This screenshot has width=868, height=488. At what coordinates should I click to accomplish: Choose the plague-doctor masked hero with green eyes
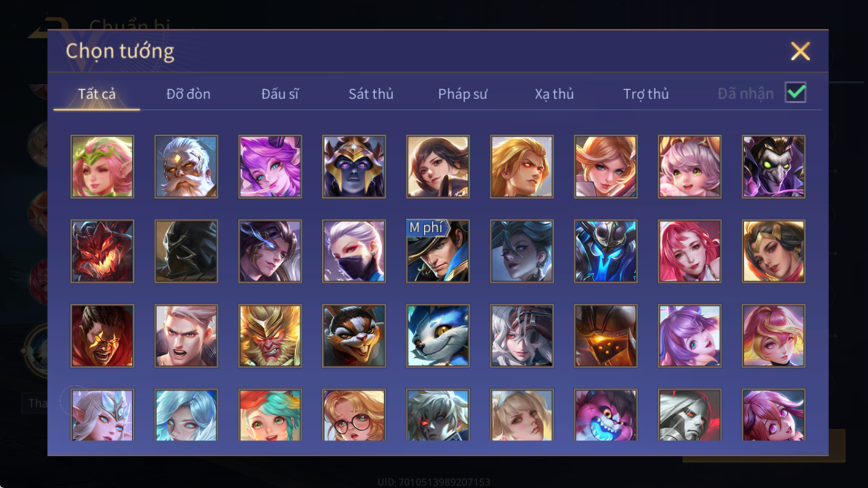(773, 167)
